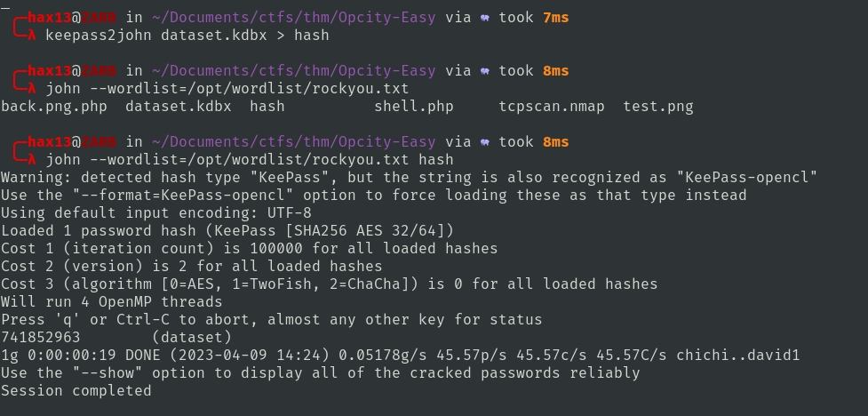Click the small blue icon before 'took 7ms'
The height and width of the screenshot is (416, 868).
tap(484, 18)
